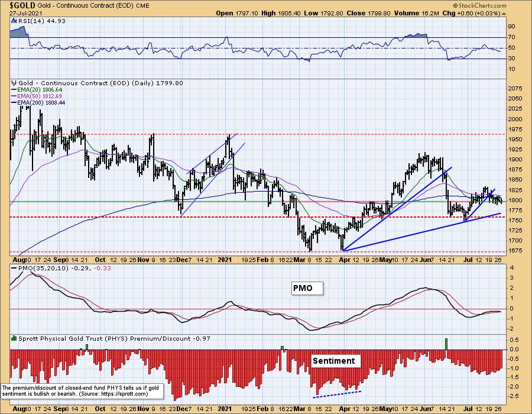Click the candlestick icon before the Gold Daily label
The image size is (532, 414).
coord(14,83)
